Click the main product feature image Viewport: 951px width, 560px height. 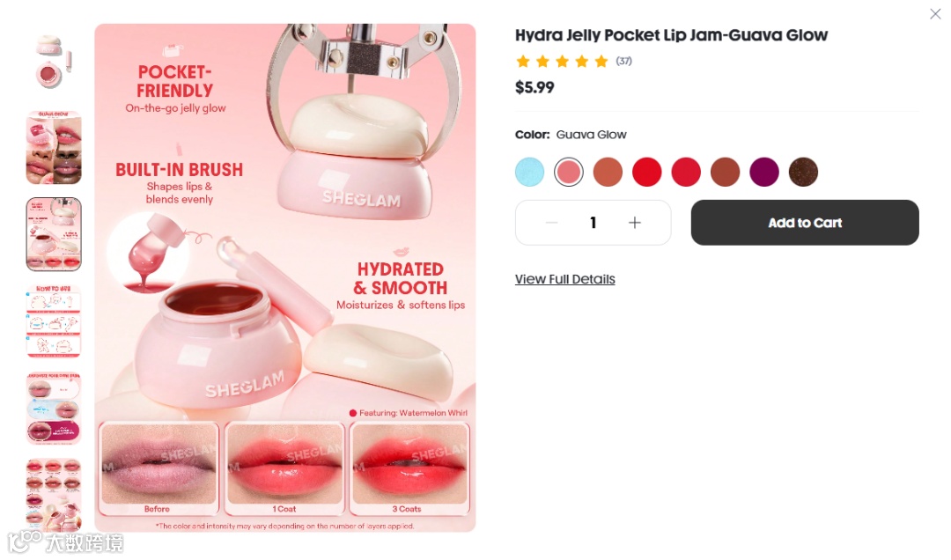pyautogui.click(x=285, y=278)
